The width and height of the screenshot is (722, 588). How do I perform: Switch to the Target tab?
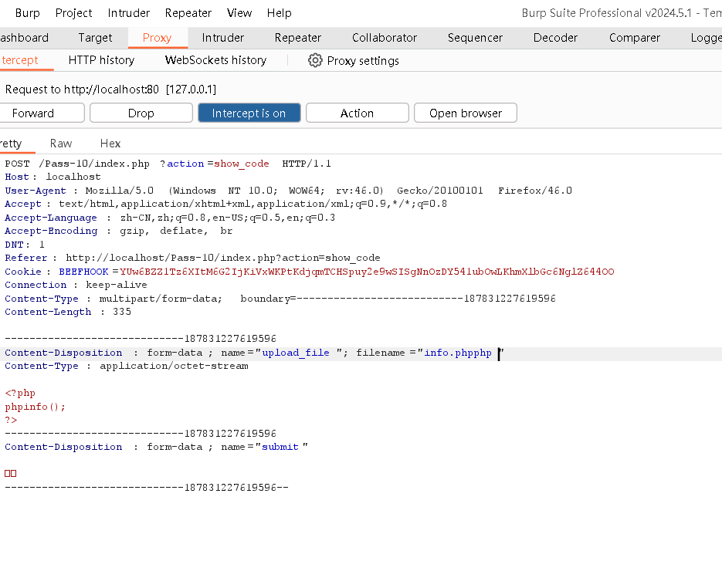point(95,38)
